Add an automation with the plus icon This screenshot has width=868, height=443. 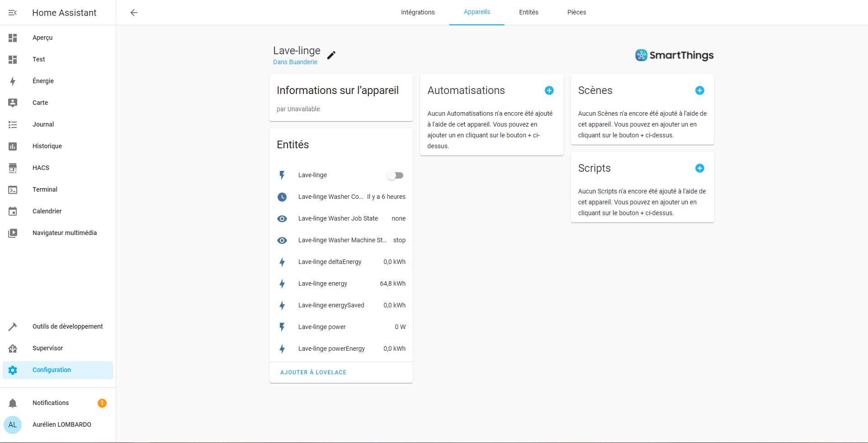tap(549, 90)
